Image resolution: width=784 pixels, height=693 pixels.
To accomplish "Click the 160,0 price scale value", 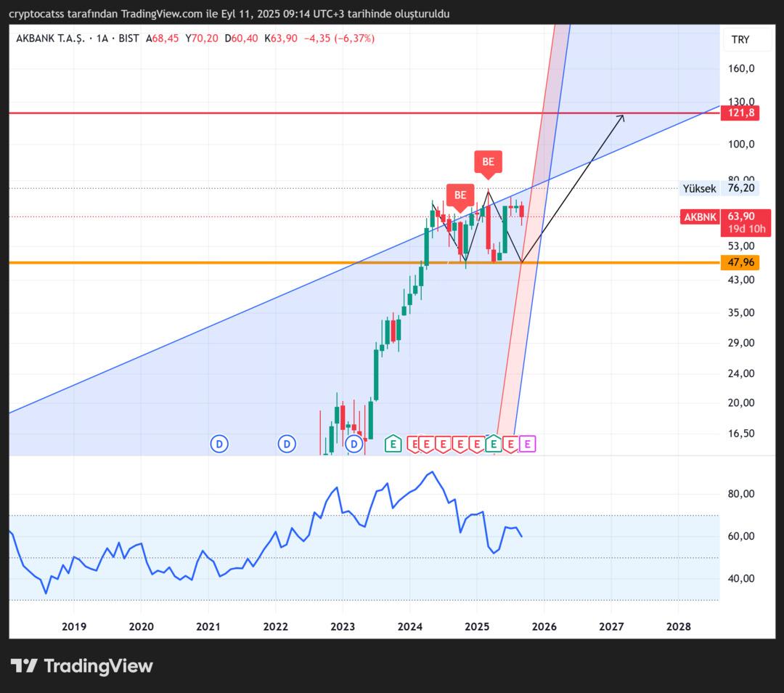I will (741, 68).
